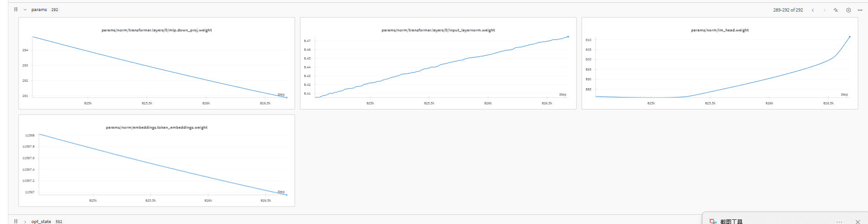Screen dimensions: 868x224
Task: Click the pin icon for params section
Action: click(836, 10)
